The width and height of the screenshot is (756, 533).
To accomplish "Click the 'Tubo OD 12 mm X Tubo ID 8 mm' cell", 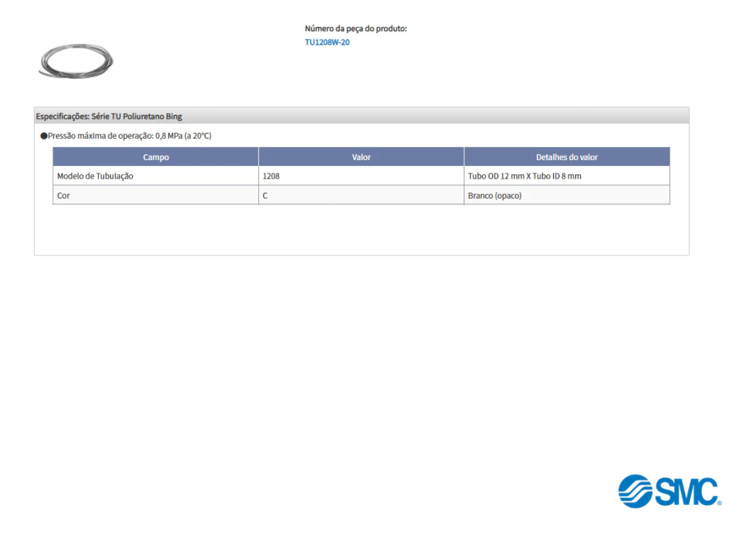I will 524,176.
